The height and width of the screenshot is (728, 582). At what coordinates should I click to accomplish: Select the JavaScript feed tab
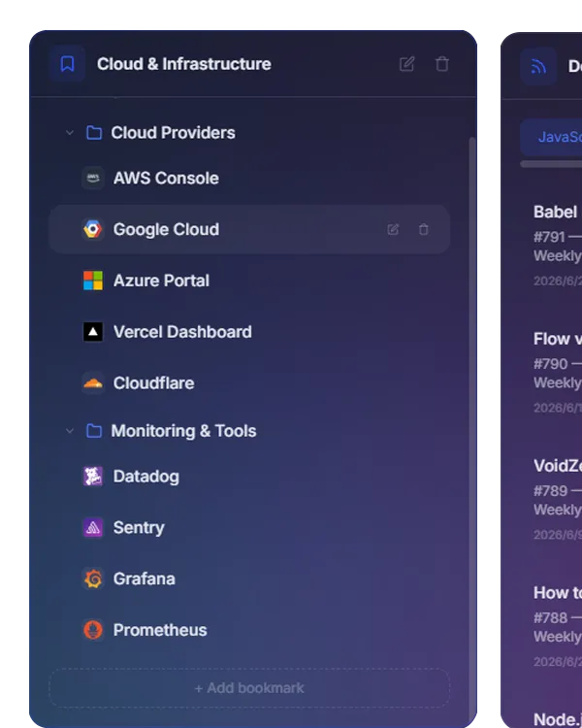click(551, 137)
